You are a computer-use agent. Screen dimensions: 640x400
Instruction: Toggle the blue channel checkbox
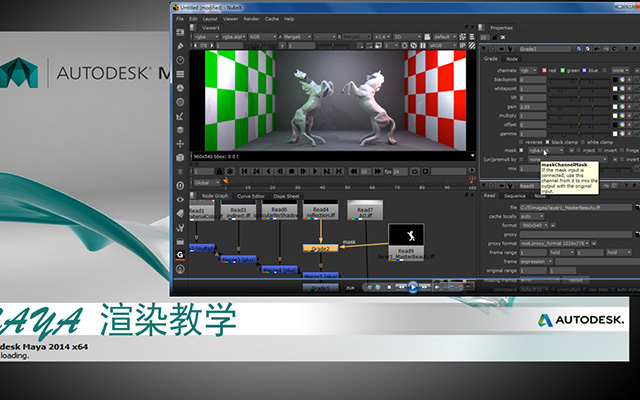click(584, 70)
